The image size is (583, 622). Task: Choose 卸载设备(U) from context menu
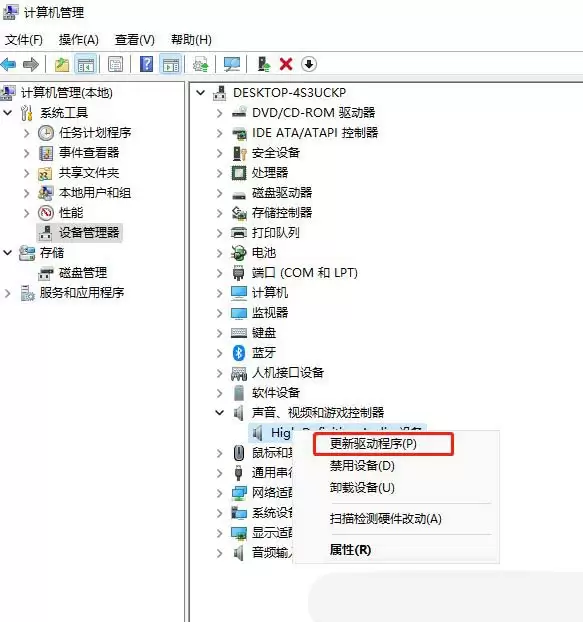click(396, 488)
